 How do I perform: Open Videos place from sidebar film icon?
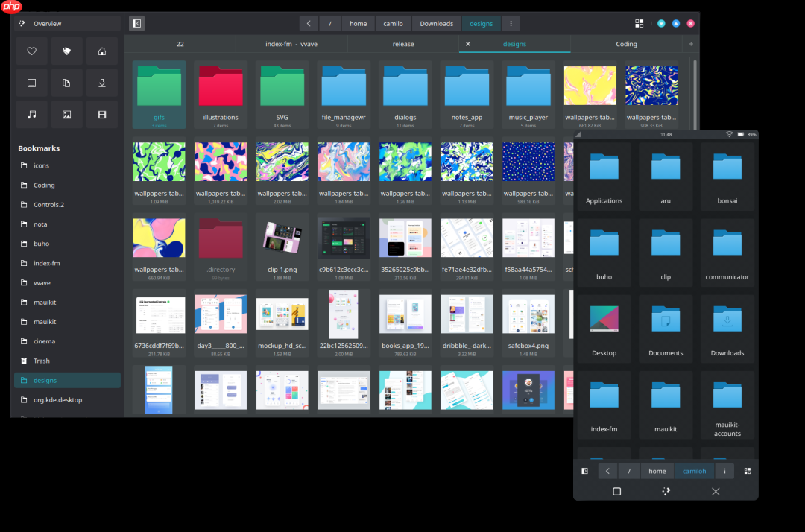102,114
